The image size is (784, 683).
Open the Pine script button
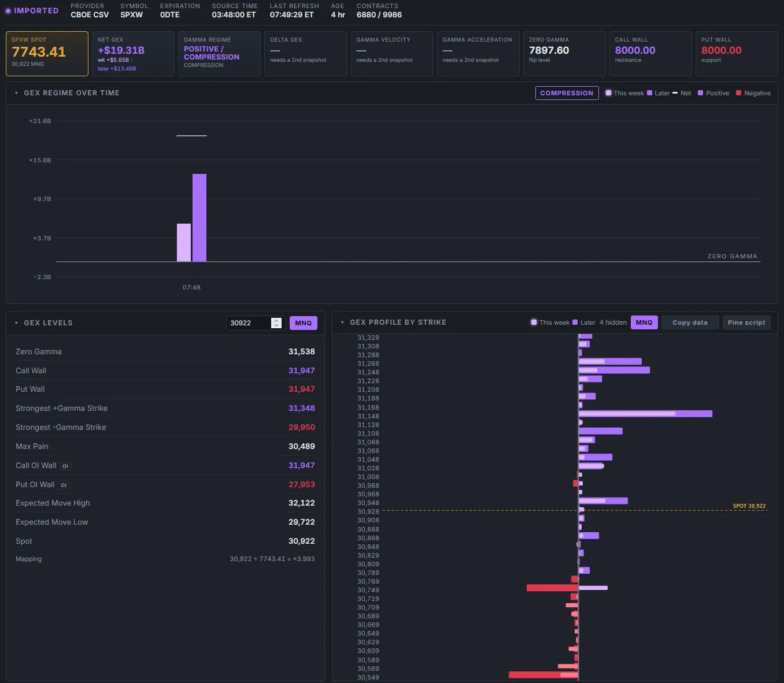(x=746, y=322)
